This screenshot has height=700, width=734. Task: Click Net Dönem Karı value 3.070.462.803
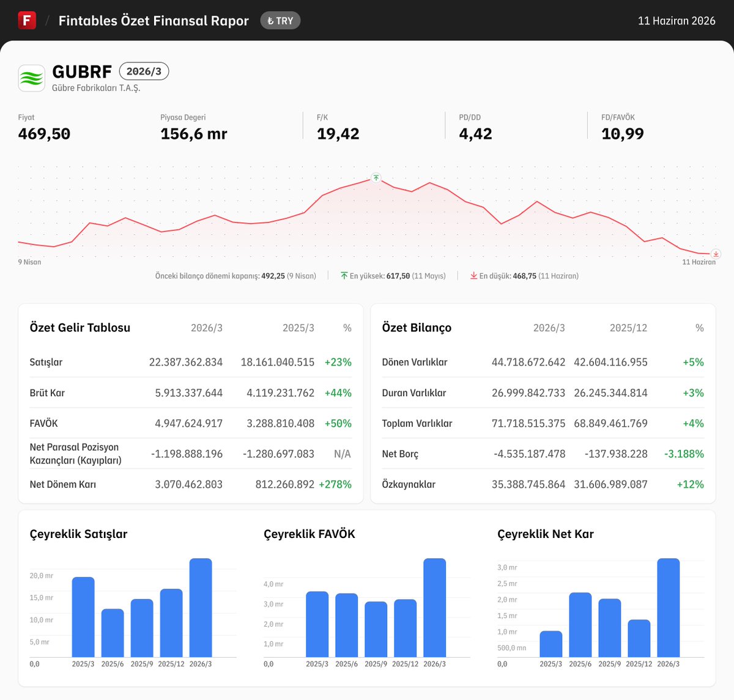tap(189, 485)
